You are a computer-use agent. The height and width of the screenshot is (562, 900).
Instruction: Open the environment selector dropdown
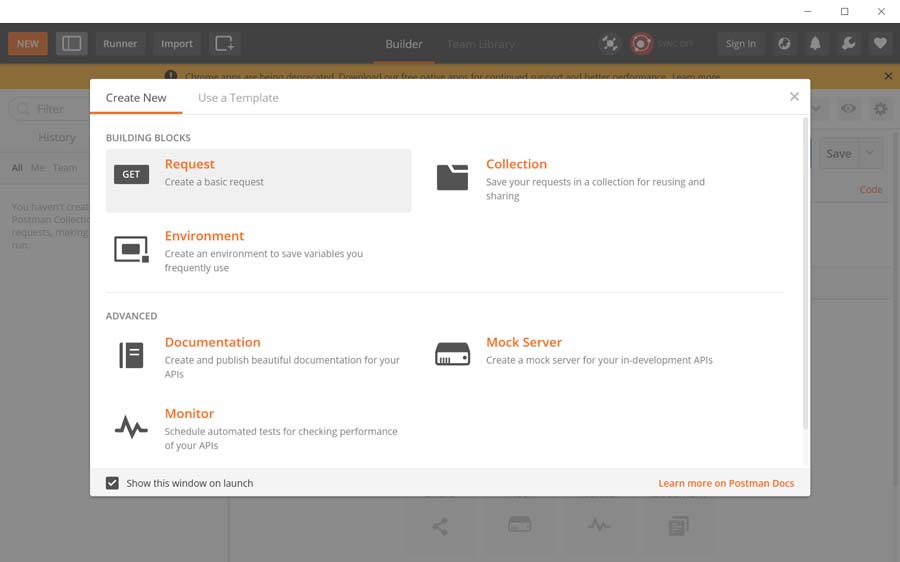coord(817,108)
